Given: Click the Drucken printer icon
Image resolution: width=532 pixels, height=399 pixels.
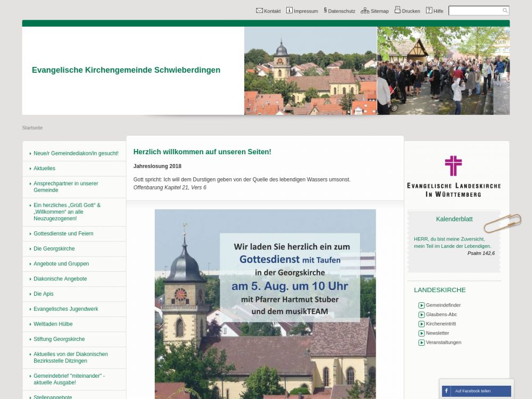Looking at the screenshot, I should pyautogui.click(x=397, y=11).
